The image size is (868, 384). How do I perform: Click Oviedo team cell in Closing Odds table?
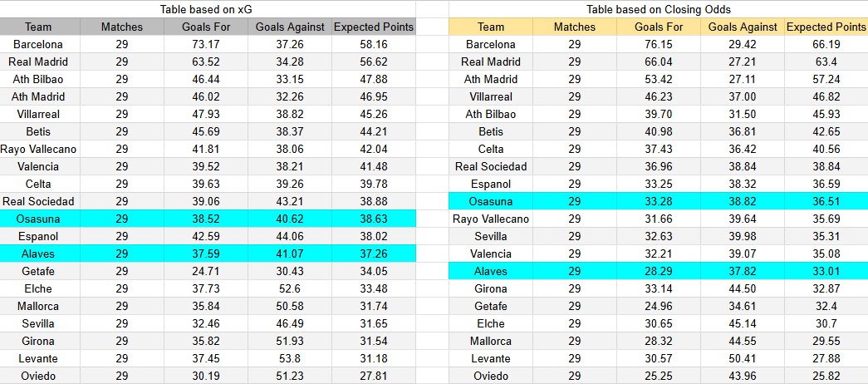[x=491, y=376]
